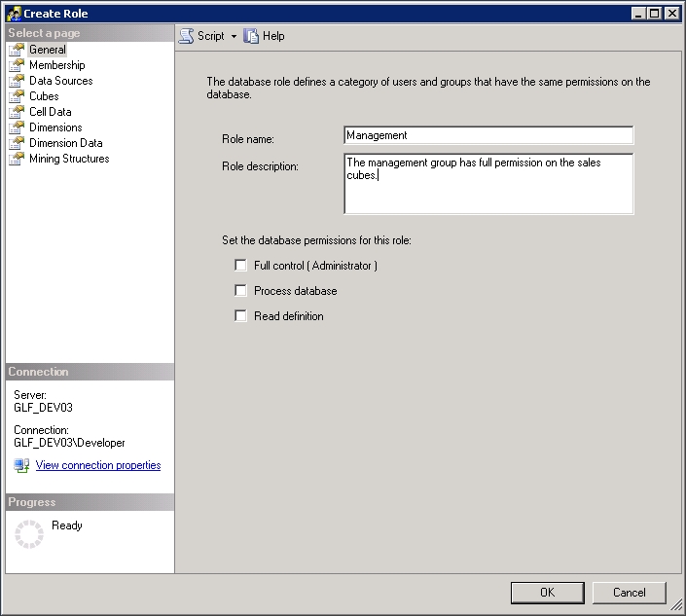Maximize the Create Role window

tap(655, 14)
